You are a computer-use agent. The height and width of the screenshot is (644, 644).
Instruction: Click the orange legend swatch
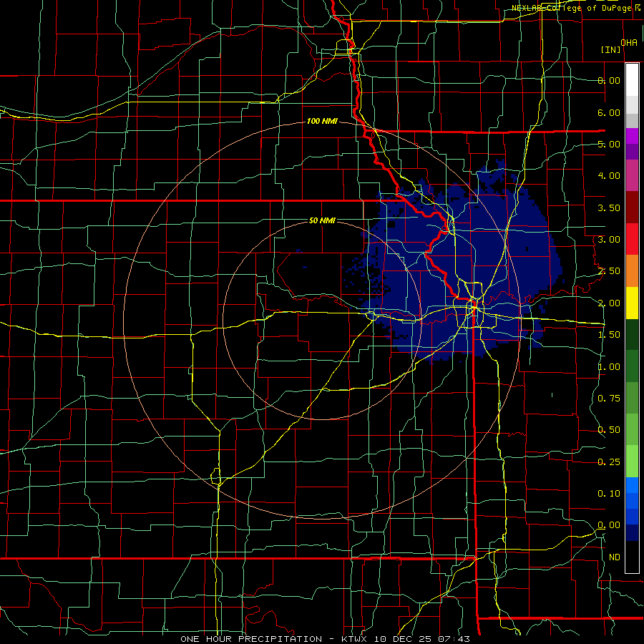[x=632, y=271]
